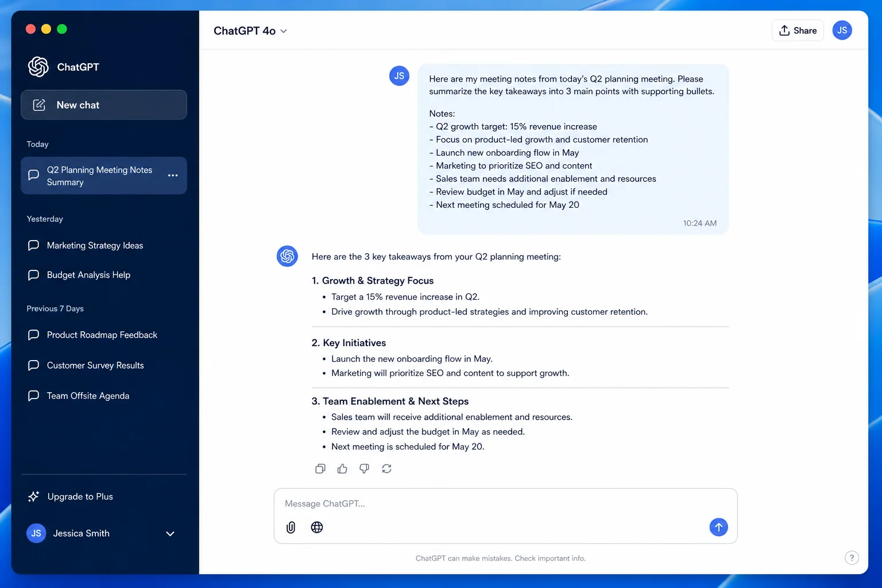Click the ChatGPT logo icon in sidebar
This screenshot has width=882, height=588.
pyautogui.click(x=38, y=67)
